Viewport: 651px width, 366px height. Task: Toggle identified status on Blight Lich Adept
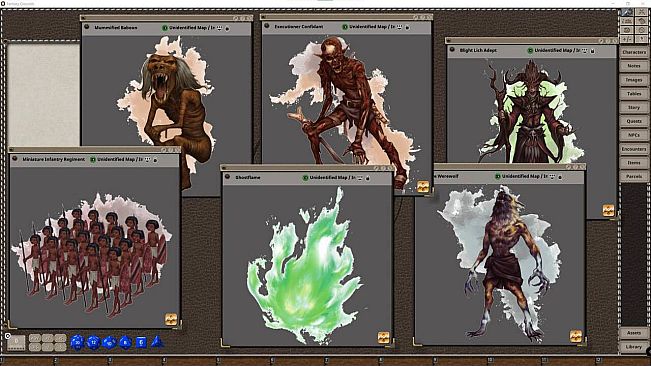(x=530, y=51)
